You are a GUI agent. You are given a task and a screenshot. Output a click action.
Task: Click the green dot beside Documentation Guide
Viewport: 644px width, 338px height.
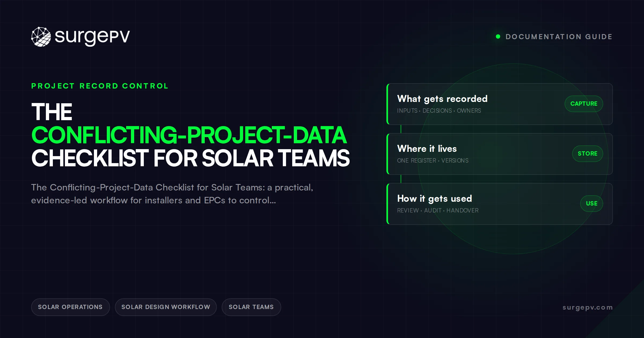click(x=498, y=36)
